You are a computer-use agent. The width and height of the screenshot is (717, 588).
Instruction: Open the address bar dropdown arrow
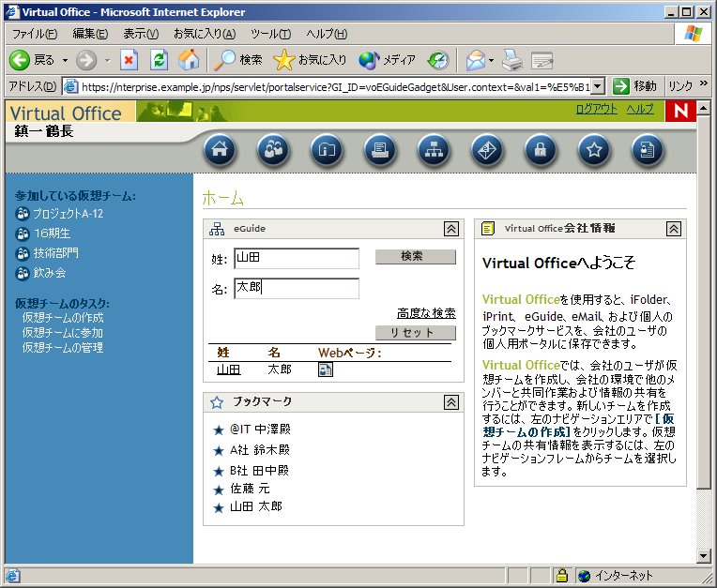(598, 86)
